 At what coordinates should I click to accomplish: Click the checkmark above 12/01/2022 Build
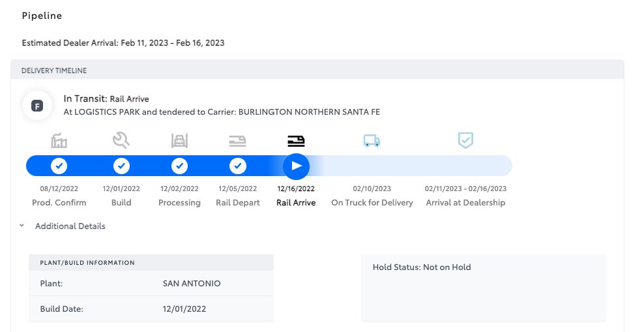point(121,166)
